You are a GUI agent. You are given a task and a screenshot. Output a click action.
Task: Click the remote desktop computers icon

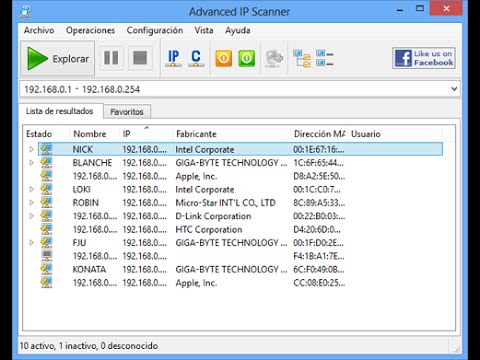[274, 58]
